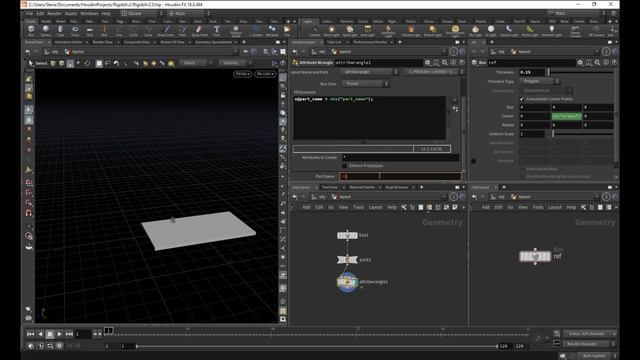
Task: Add a Point Light from the shelf
Action: pos(331,31)
